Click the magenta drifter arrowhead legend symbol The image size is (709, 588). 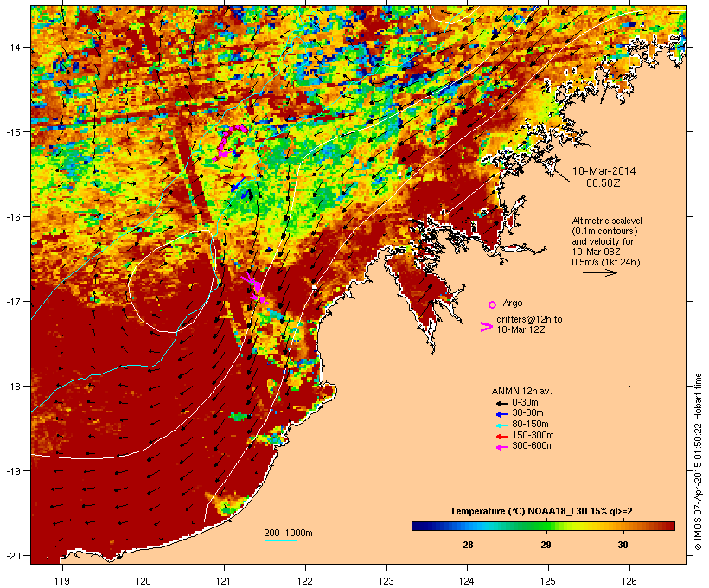pyautogui.click(x=486, y=327)
